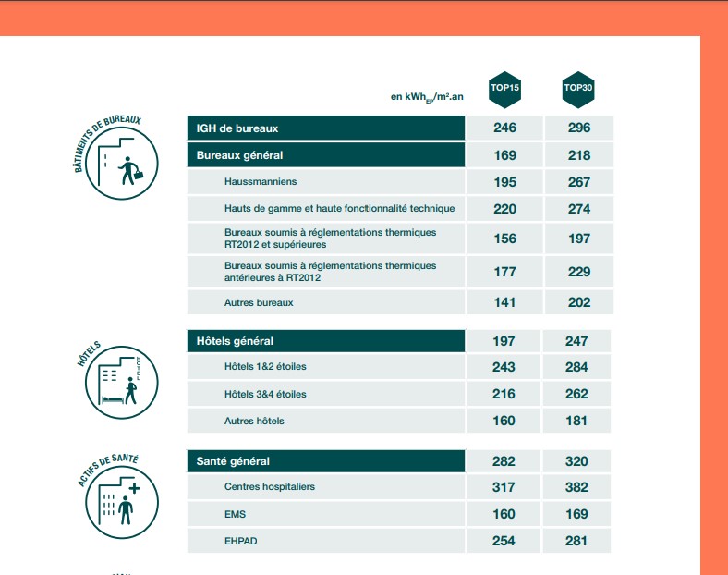Click Autres bureaux TOP30 value 202

(x=579, y=302)
